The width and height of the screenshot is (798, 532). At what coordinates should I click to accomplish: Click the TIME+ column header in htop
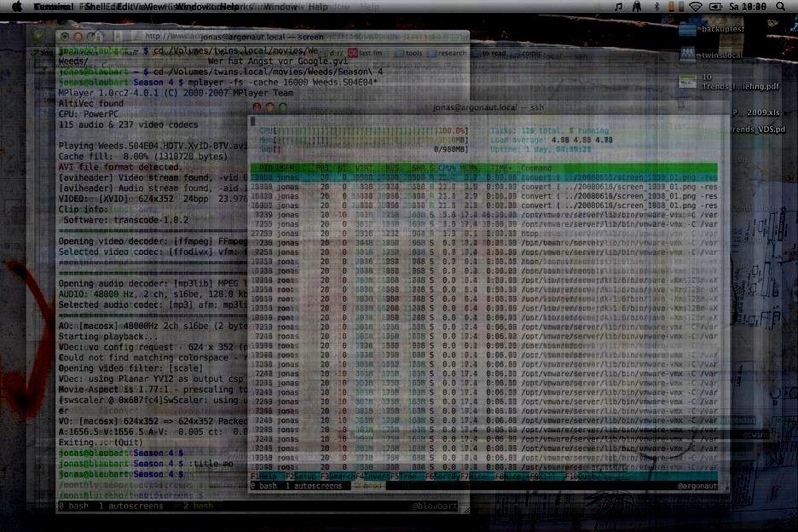(x=501, y=168)
